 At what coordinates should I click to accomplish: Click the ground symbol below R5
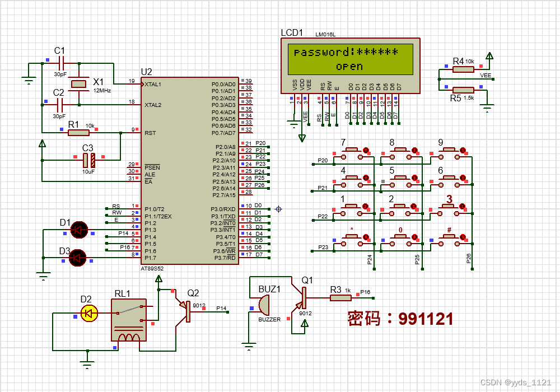[487, 108]
